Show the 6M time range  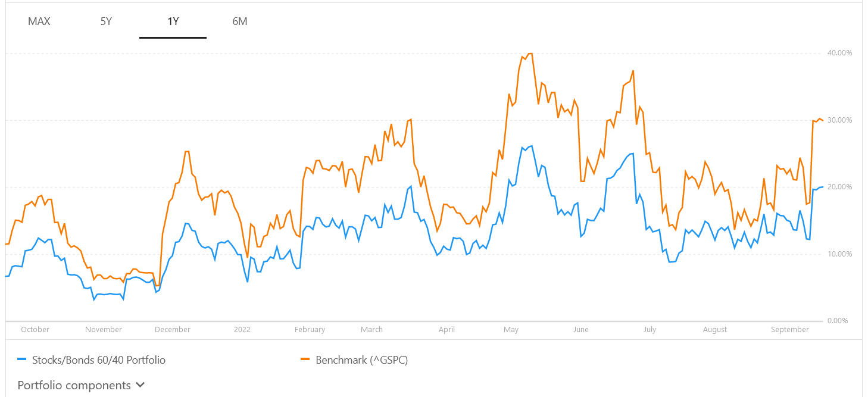[x=240, y=21]
